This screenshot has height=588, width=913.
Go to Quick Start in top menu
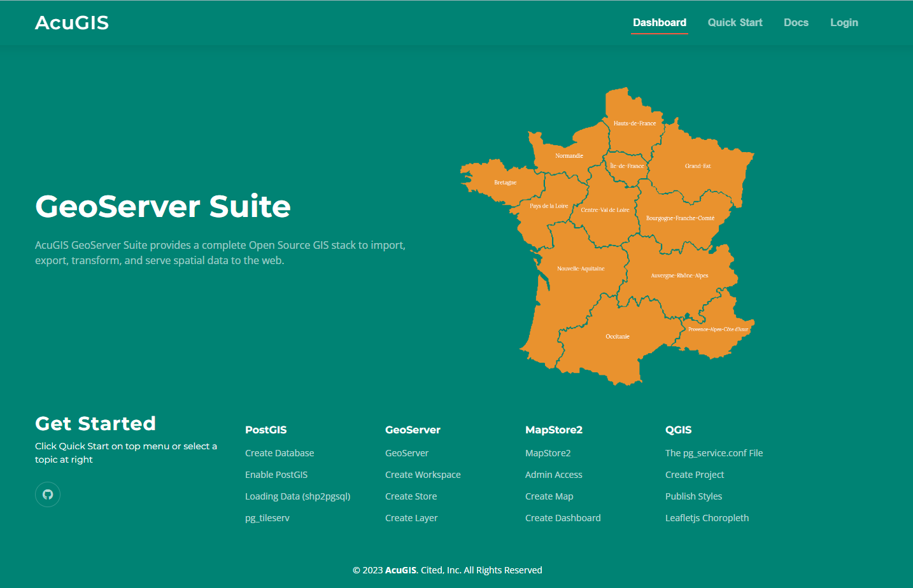pos(735,22)
